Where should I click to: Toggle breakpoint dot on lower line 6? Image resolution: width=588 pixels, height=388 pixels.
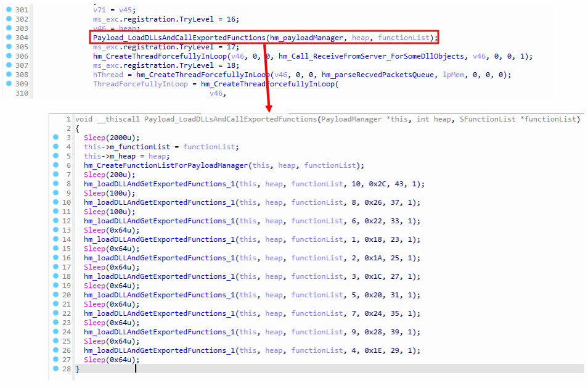point(56,165)
